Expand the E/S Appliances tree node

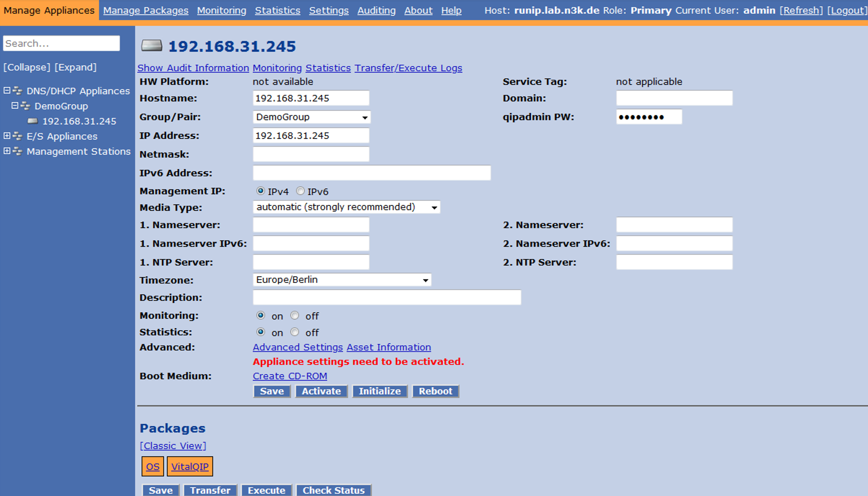click(7, 136)
